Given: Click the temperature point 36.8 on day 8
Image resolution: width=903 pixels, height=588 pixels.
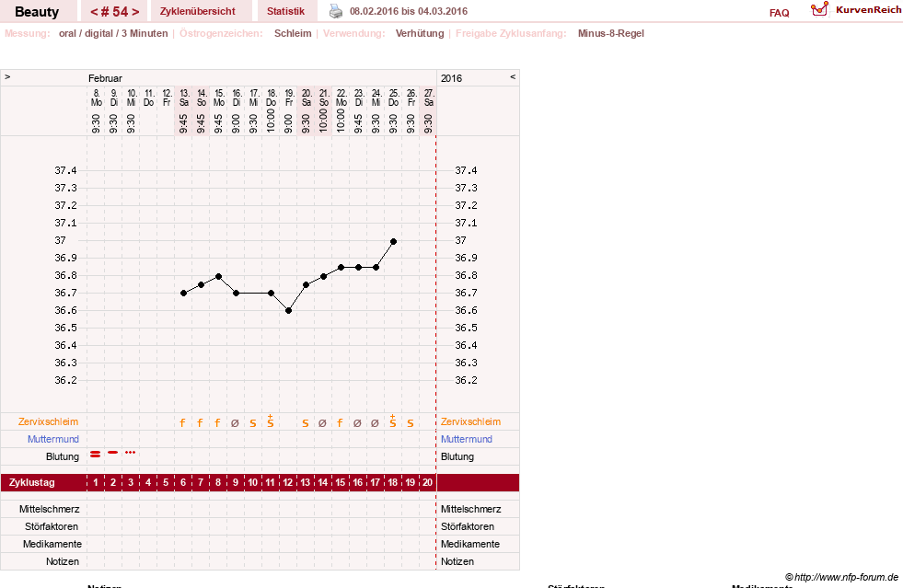Looking at the screenshot, I should tap(219, 276).
